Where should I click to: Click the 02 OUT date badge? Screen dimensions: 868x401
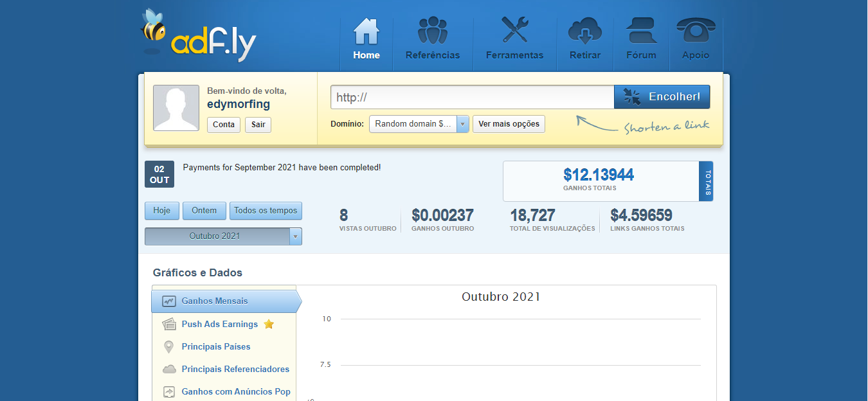click(159, 175)
